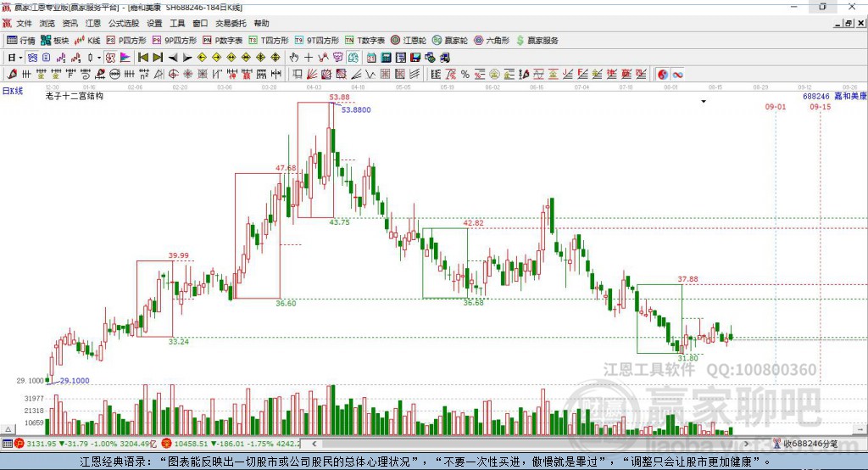The image size is (868, 470).
Task: Click the 板块 toolbar button
Action: (55, 41)
